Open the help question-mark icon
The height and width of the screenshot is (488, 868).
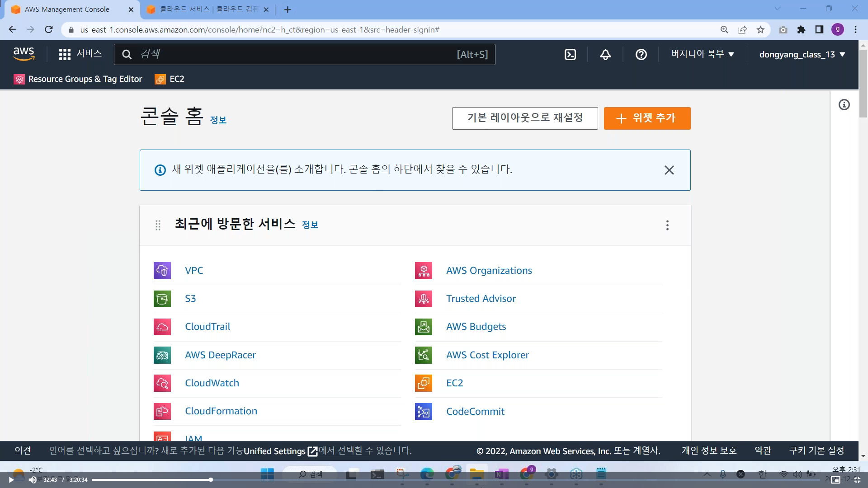coord(641,55)
